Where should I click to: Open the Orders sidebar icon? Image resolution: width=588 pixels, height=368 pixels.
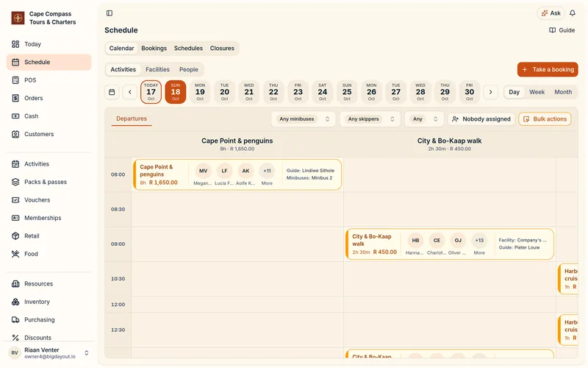[15, 98]
